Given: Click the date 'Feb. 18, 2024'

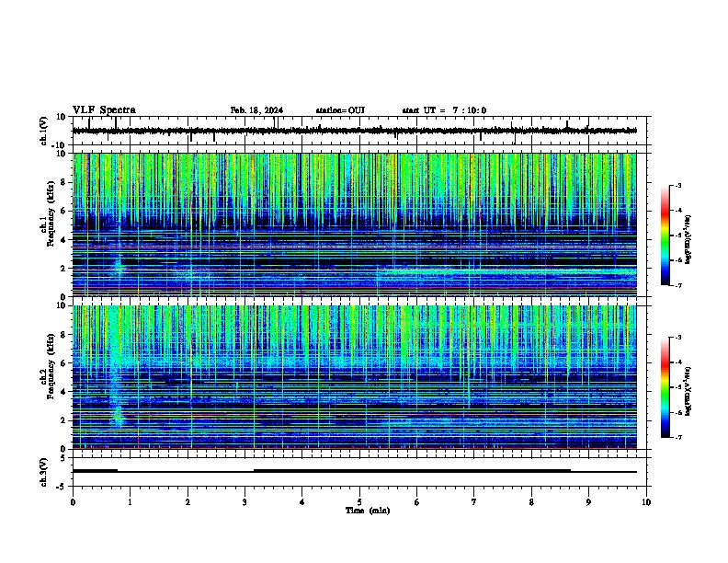Looking at the screenshot, I should point(256,110).
